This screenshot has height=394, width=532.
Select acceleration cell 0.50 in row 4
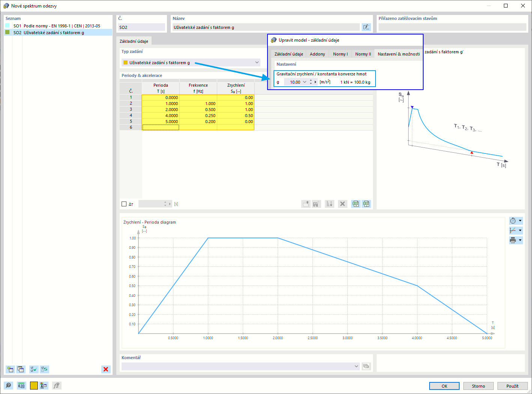236,116
